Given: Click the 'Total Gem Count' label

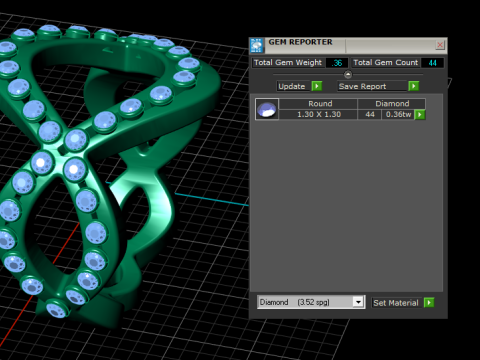Looking at the screenshot, I should (x=385, y=63).
